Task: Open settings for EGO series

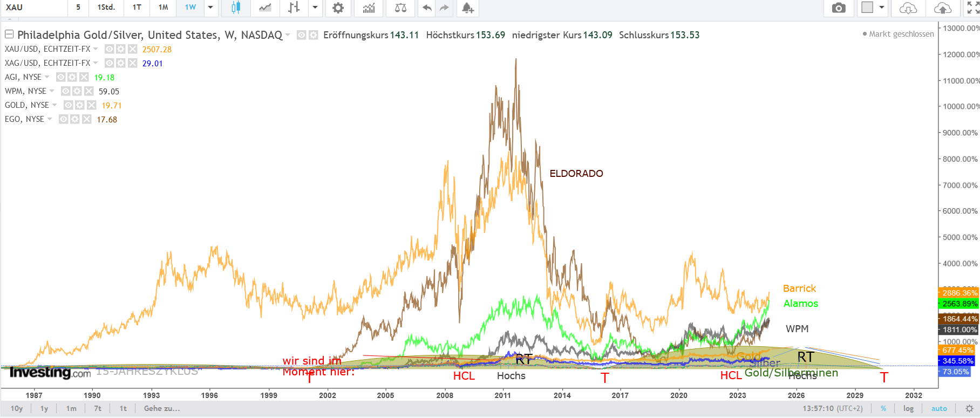Action: (x=75, y=119)
